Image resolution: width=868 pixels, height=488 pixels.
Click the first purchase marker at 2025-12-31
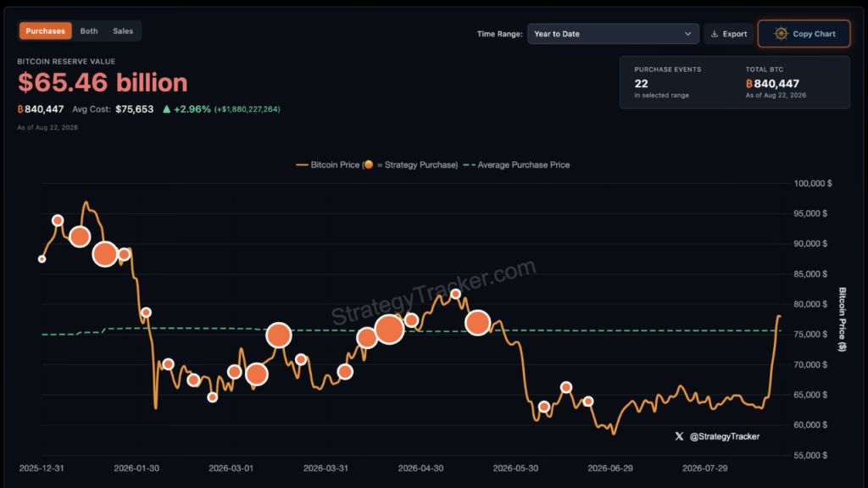tap(42, 259)
